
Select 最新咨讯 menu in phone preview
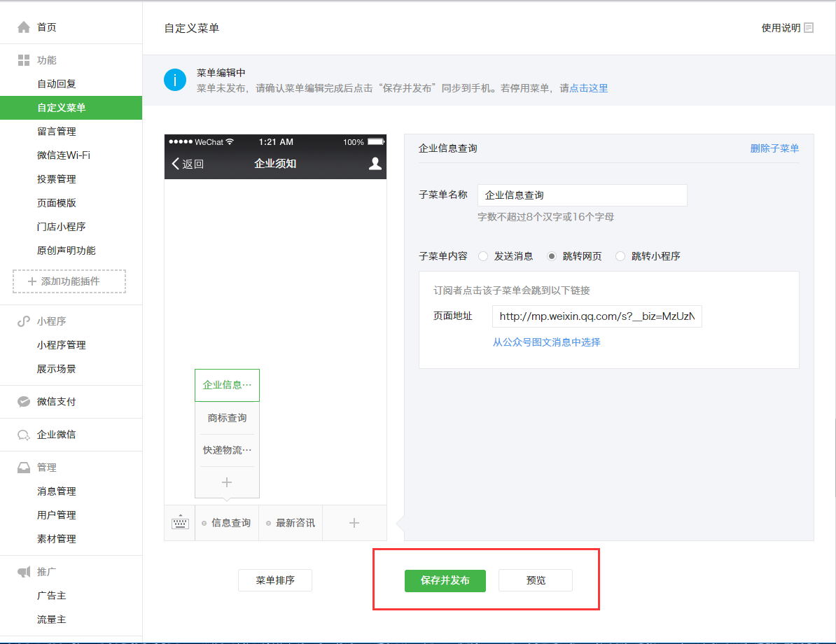(291, 523)
